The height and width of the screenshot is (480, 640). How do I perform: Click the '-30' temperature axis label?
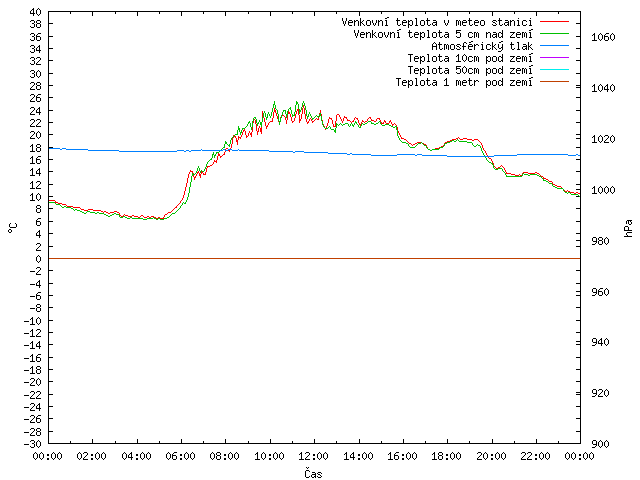tap(33, 444)
